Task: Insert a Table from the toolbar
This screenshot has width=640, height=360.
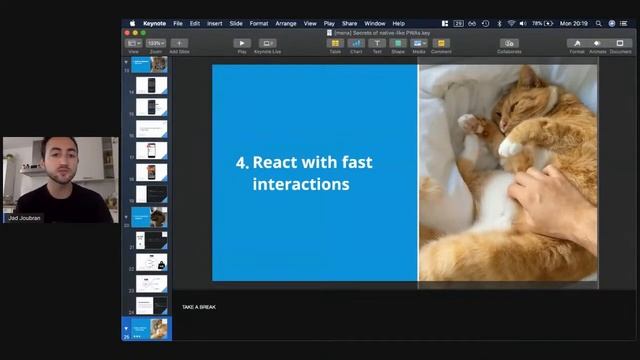Action: click(335, 43)
